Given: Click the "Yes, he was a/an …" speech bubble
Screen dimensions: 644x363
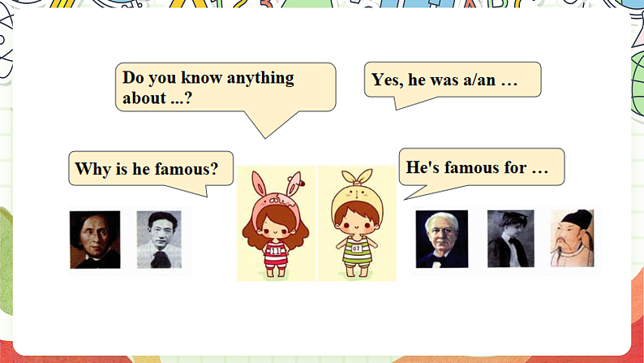Looking at the screenshot, I should 453,80.
